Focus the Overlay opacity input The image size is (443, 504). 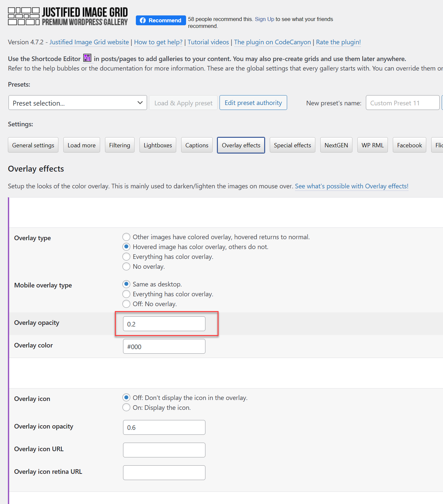(164, 324)
